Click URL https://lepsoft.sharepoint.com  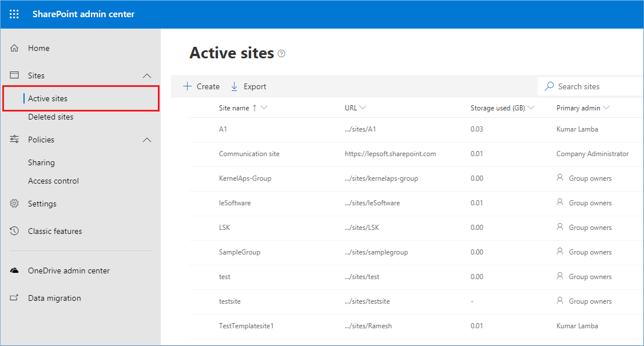tap(390, 154)
